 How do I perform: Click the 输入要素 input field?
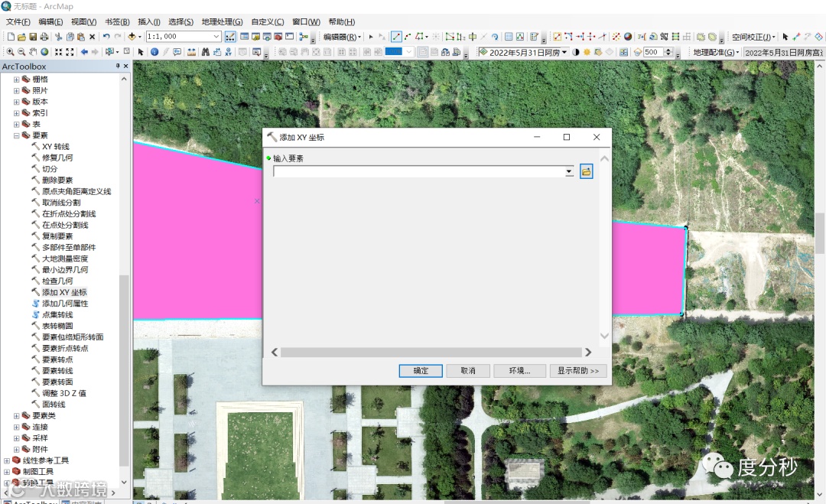pos(419,171)
